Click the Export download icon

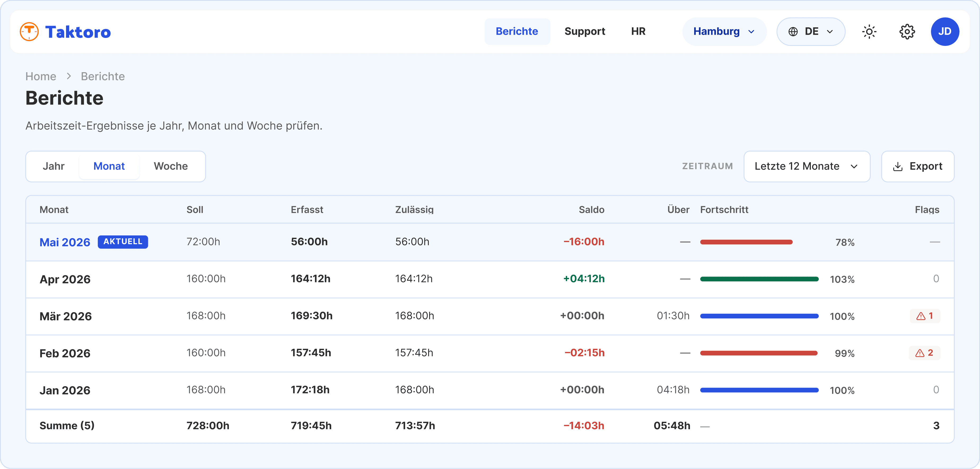tap(898, 166)
